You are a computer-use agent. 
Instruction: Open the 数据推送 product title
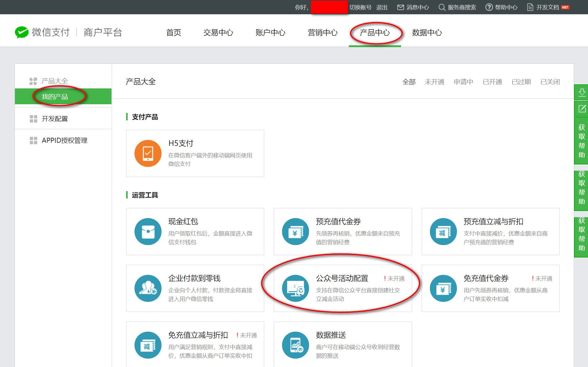pos(331,335)
